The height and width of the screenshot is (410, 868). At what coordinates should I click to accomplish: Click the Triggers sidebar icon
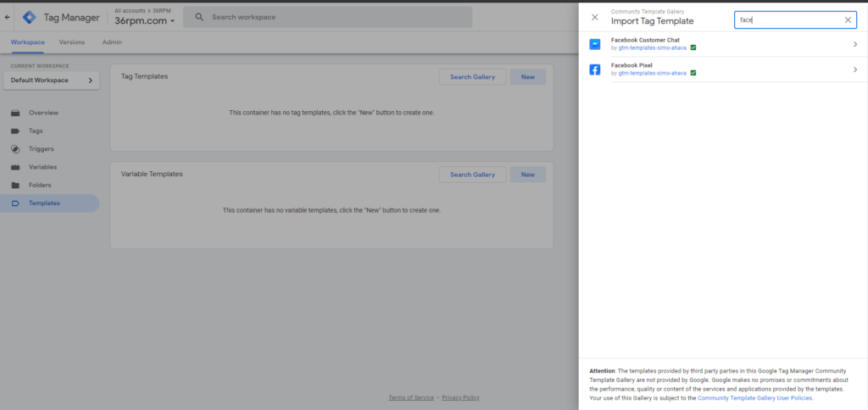click(x=15, y=149)
